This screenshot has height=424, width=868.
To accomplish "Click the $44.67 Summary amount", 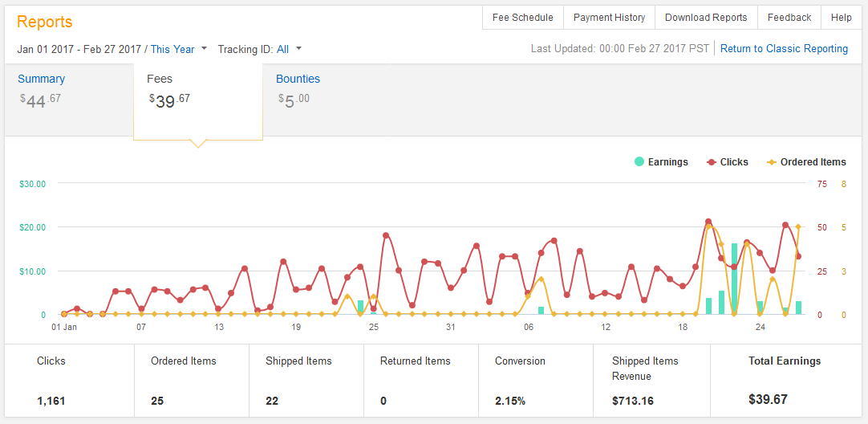I will (x=39, y=101).
